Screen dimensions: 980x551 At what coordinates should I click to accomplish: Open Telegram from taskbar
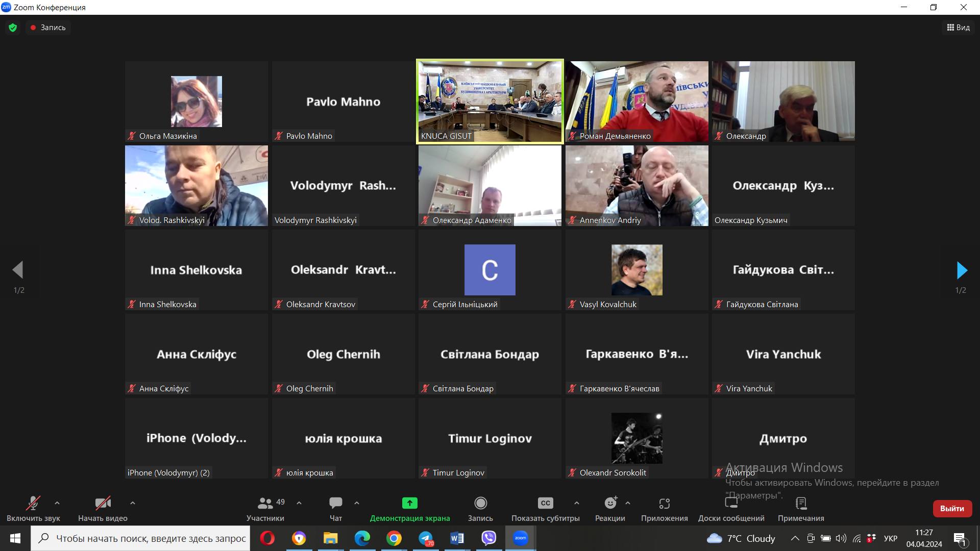point(425,538)
